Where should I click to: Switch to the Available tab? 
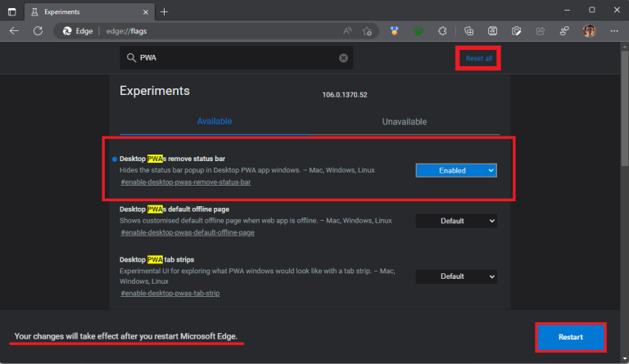[x=215, y=121]
